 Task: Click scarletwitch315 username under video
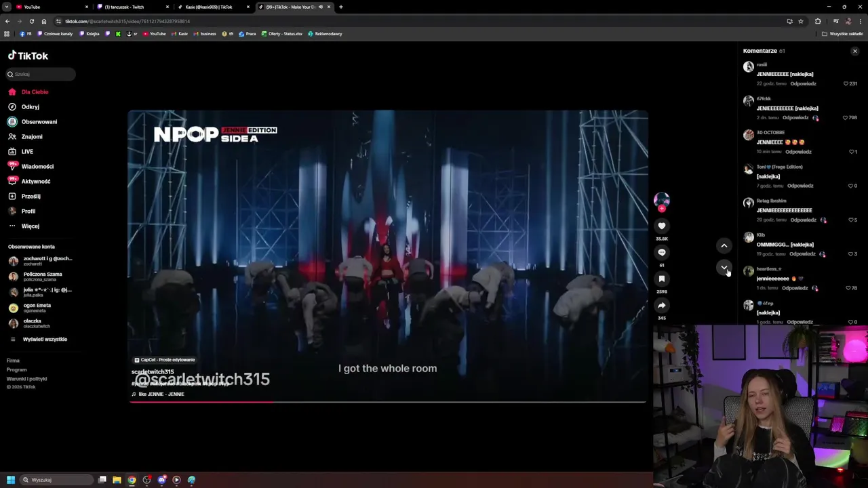153,371
